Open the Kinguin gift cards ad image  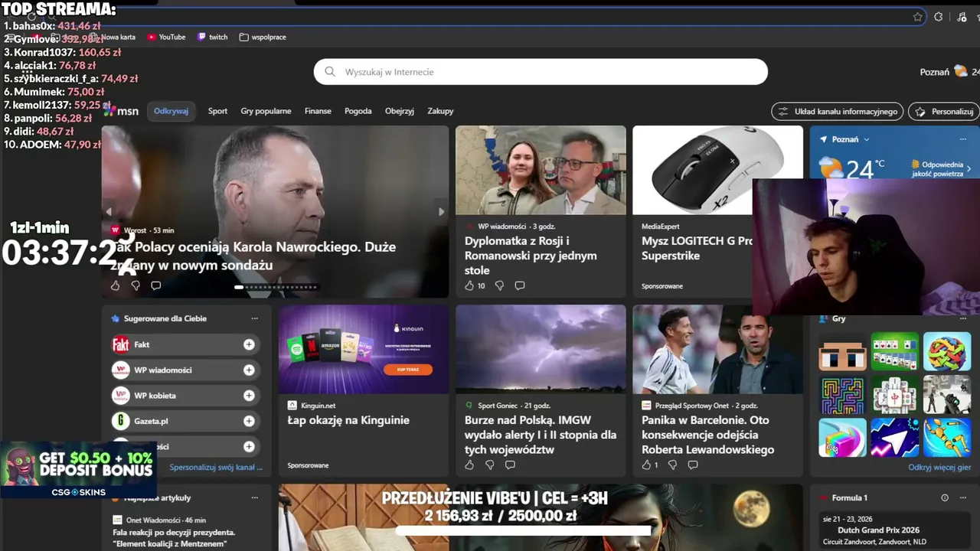pyautogui.click(x=364, y=350)
